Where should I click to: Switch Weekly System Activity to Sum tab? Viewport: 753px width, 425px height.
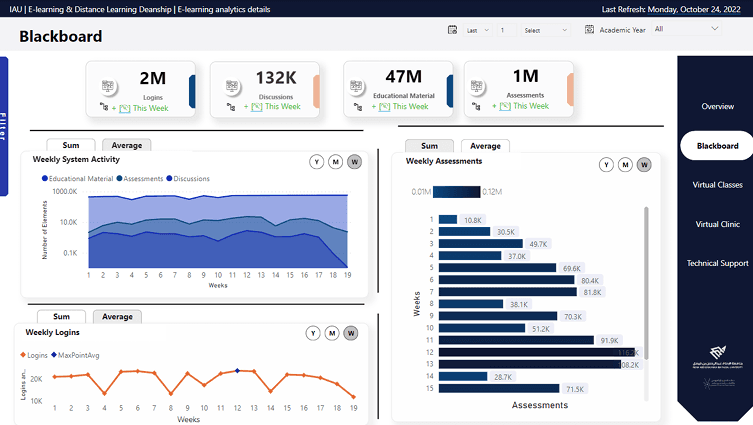pyautogui.click(x=71, y=145)
